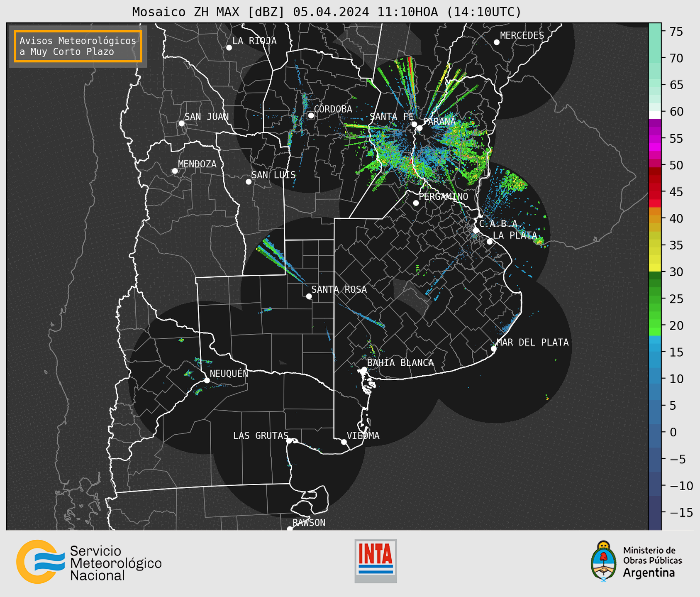Click the MENDOZA city marker
Viewport: 700px width, 597px height.
click(175, 171)
